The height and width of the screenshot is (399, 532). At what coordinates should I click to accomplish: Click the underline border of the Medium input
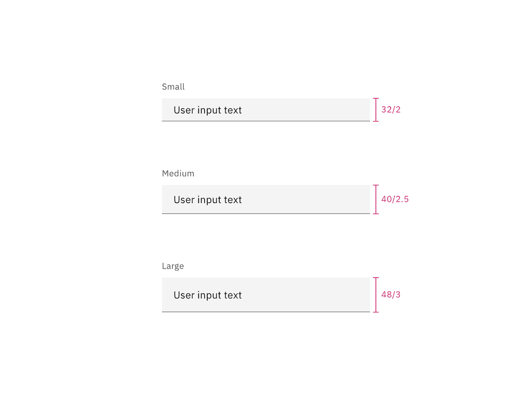point(266,213)
